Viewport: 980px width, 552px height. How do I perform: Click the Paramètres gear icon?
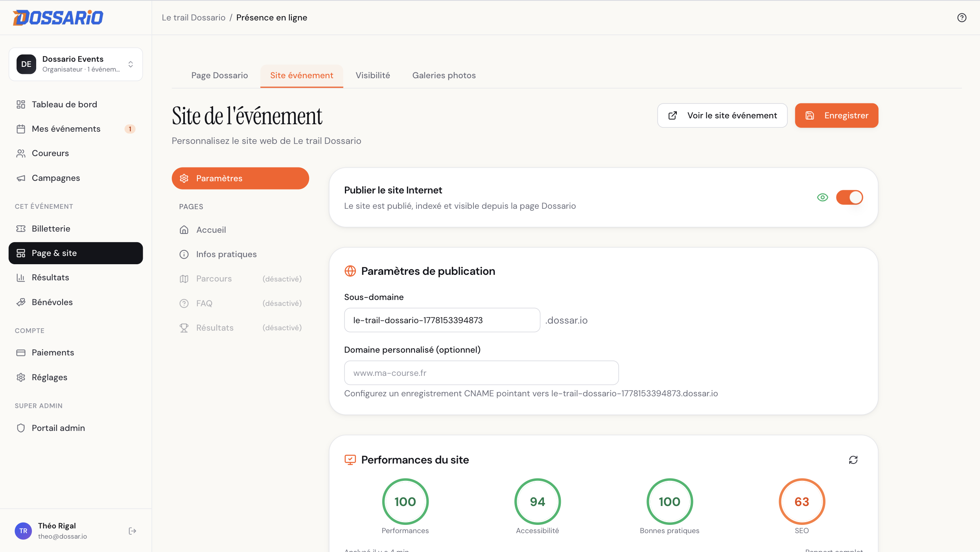click(x=184, y=178)
